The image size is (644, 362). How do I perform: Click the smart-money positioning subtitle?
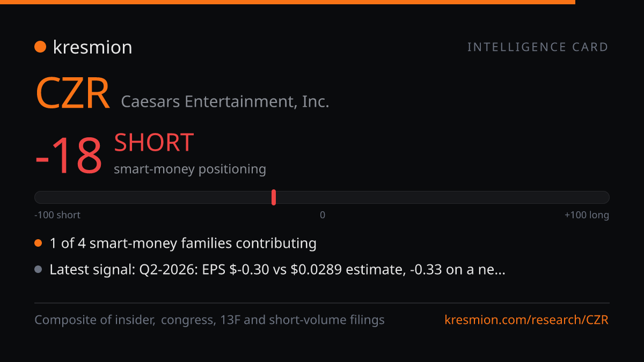coord(190,169)
